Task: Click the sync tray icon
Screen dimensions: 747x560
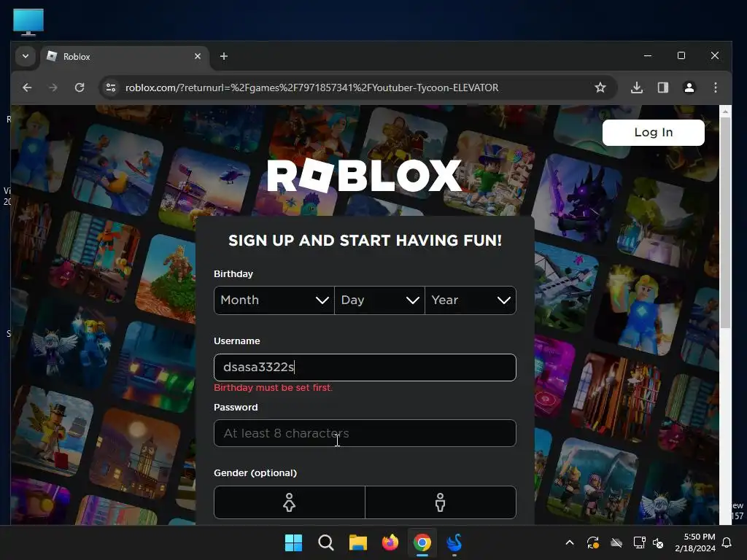Action: pos(592,542)
